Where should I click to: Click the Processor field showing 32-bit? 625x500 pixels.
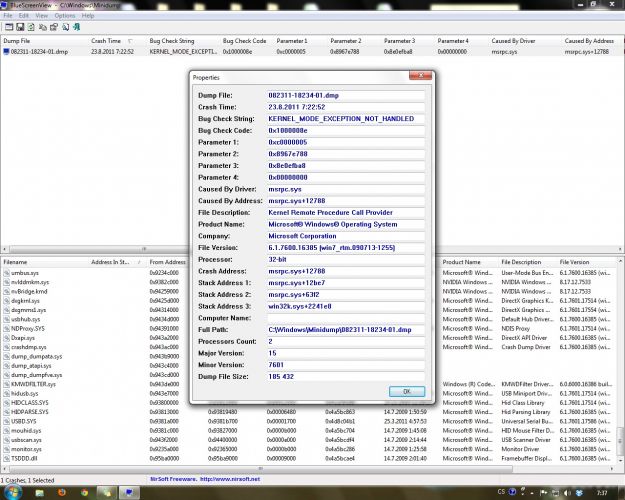tap(346, 260)
